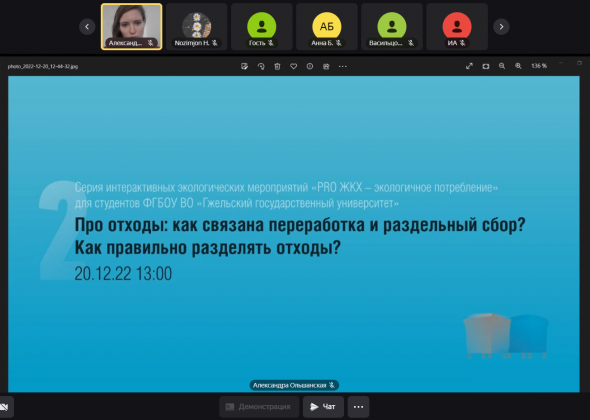Show file info via the info icon
This screenshot has height=420, width=590.
[310, 66]
